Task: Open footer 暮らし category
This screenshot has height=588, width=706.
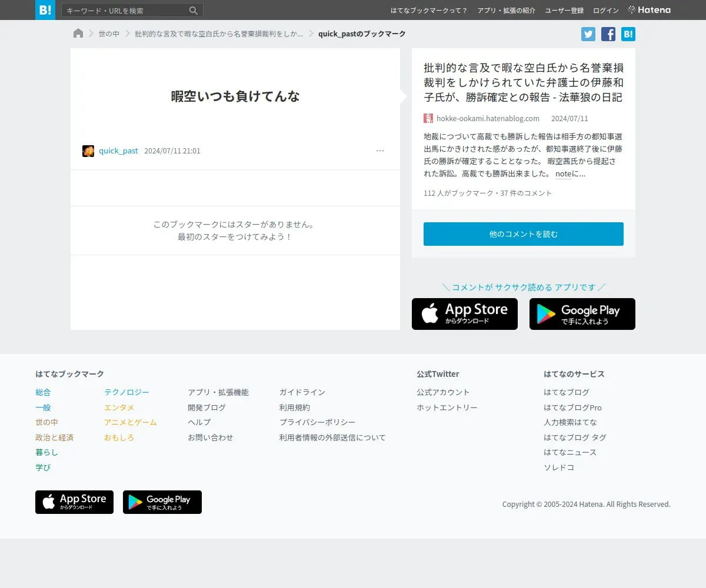Action: 46,452
